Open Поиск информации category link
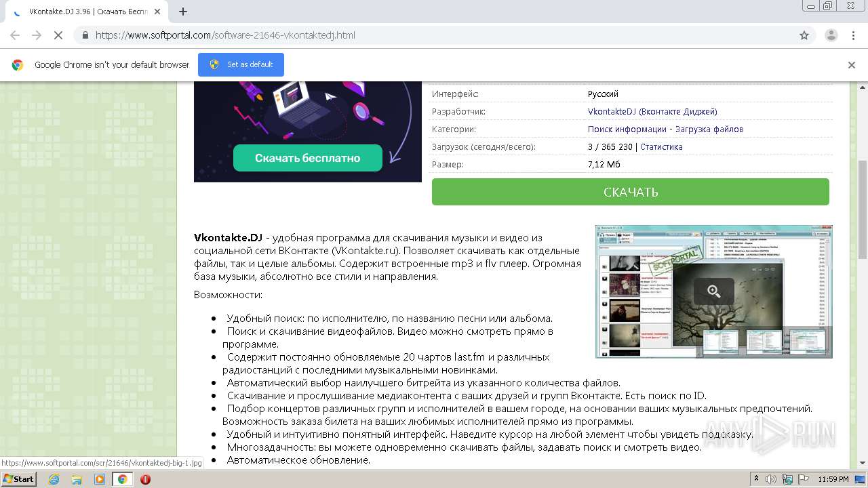The width and height of the screenshot is (868, 488). [627, 129]
